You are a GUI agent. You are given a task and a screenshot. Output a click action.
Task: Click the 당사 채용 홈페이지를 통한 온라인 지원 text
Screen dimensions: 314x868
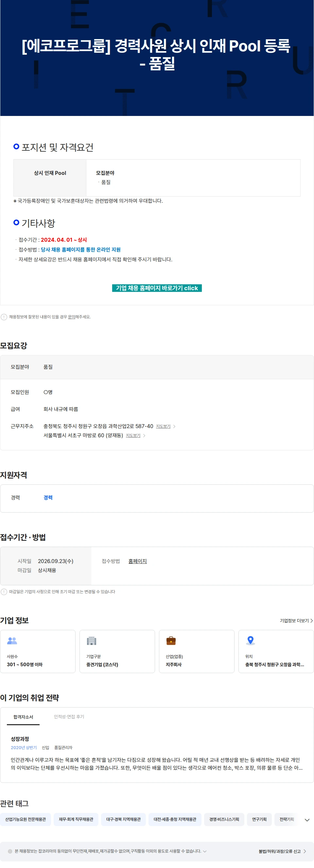[81, 250]
